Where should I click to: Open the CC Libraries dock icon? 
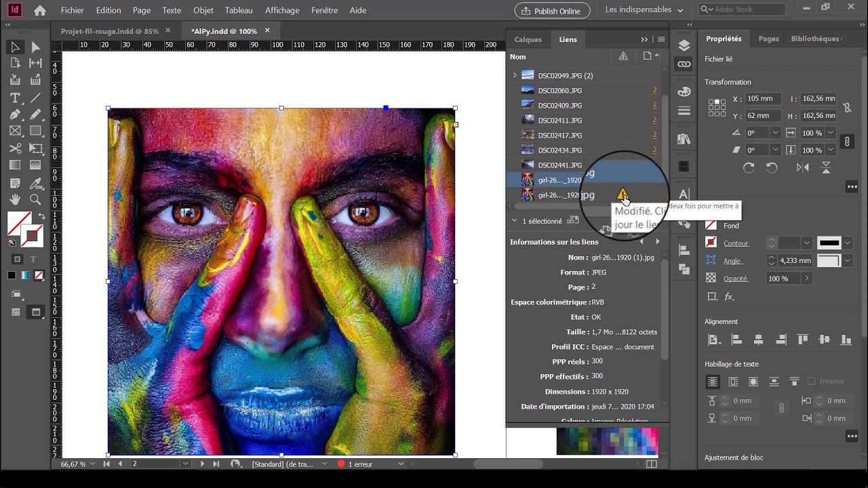[x=684, y=139]
